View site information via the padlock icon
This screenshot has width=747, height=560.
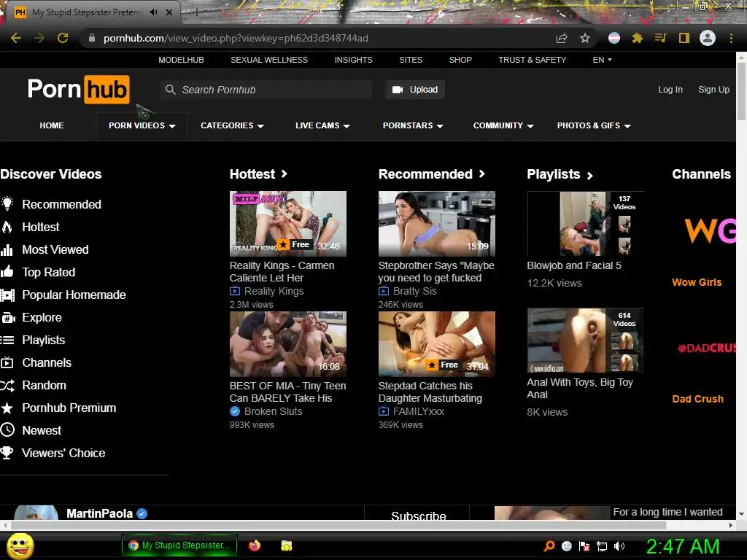(x=92, y=38)
